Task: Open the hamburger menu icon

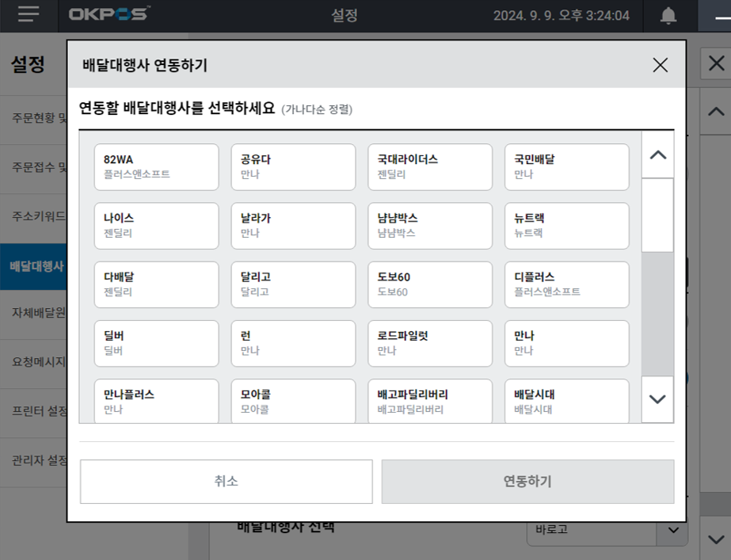Action: click(x=29, y=15)
